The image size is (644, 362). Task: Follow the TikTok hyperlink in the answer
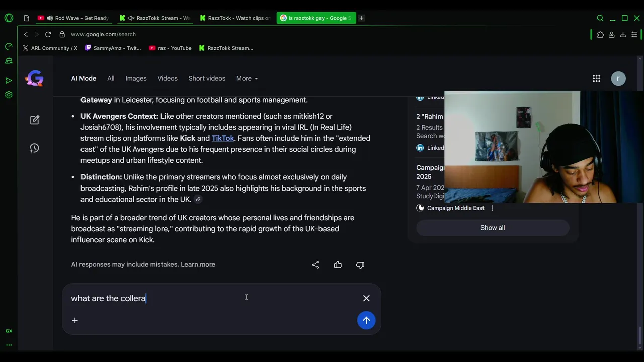(x=223, y=138)
